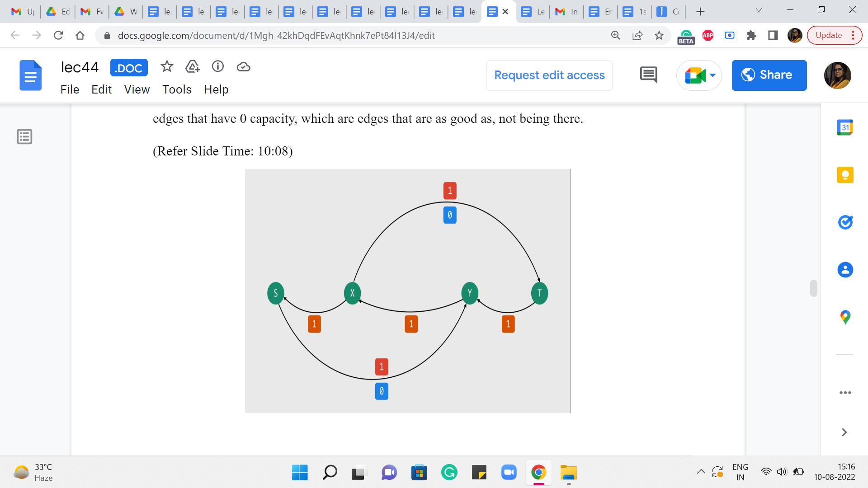
Task: Open the Tools menu
Action: [177, 89]
